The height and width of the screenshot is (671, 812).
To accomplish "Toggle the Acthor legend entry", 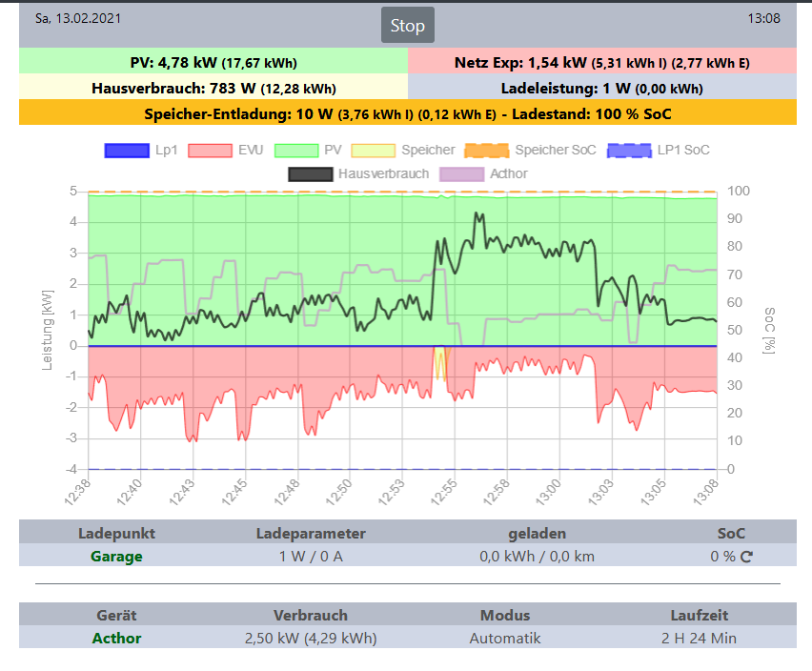I will click(x=483, y=174).
